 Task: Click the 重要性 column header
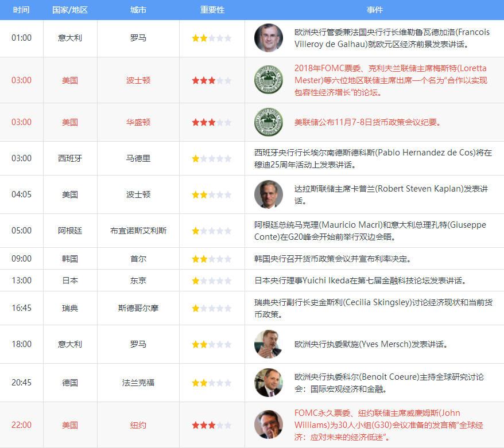click(x=212, y=10)
